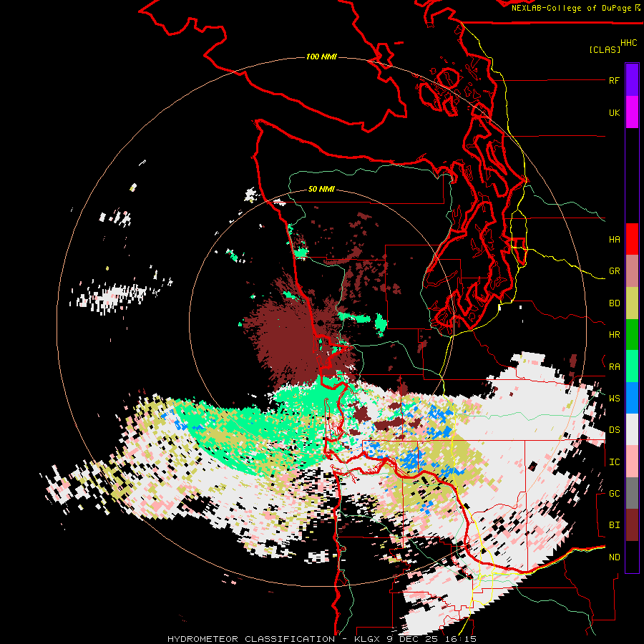Click the GC legend label
Screen dimensions: 644x644
point(614,493)
